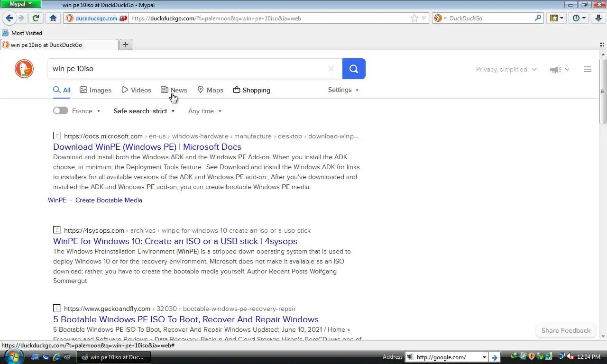607x364 pixels.
Task: Open the address bar history dropdown arrow
Action: (x=424, y=18)
